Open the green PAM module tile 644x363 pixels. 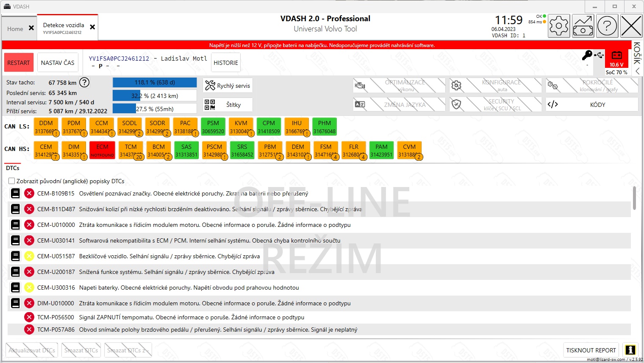coord(381,151)
